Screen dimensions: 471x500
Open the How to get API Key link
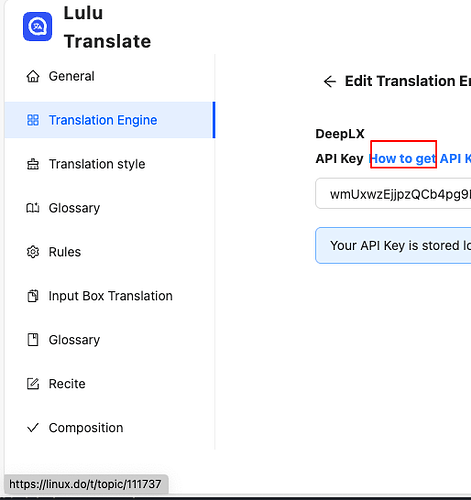(420, 159)
